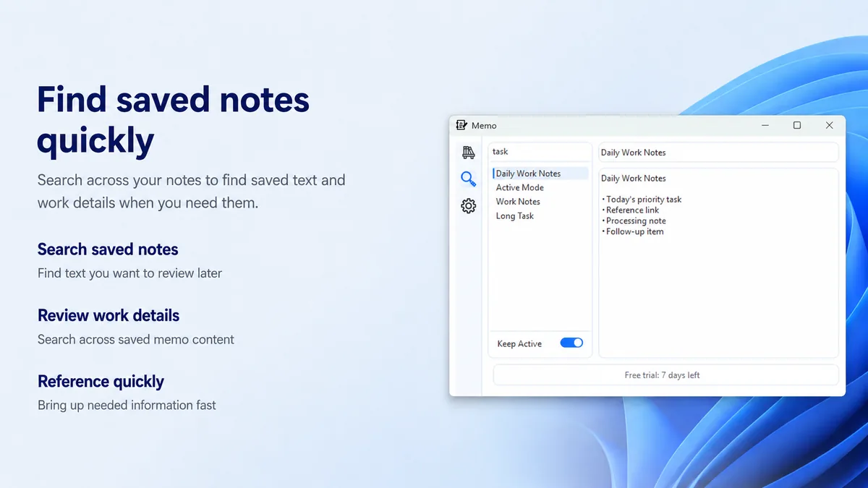Close the Memo window

click(x=830, y=125)
